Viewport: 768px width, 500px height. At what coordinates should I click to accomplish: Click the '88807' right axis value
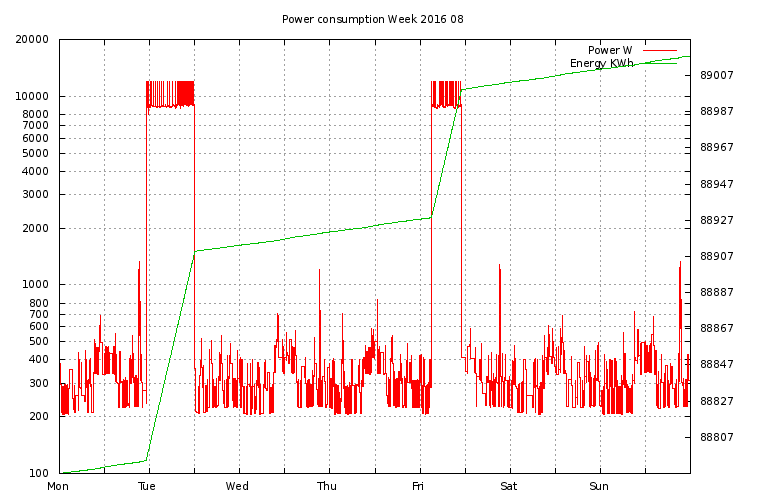tap(717, 437)
